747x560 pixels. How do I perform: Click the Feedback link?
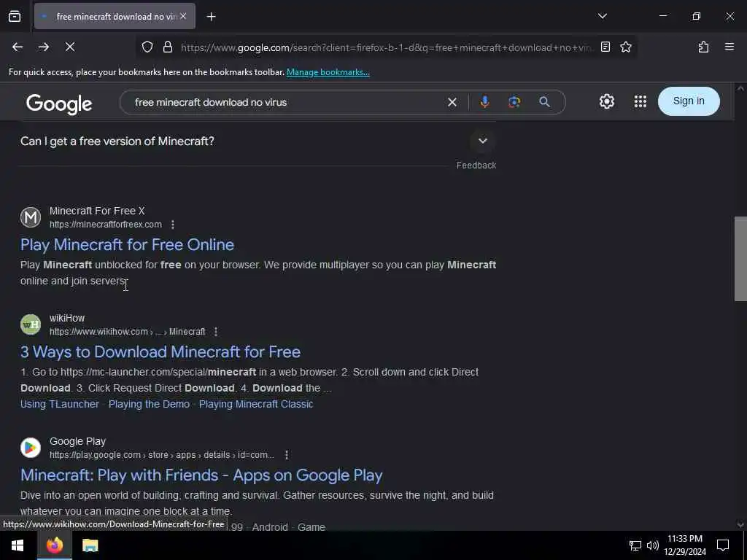tap(476, 166)
